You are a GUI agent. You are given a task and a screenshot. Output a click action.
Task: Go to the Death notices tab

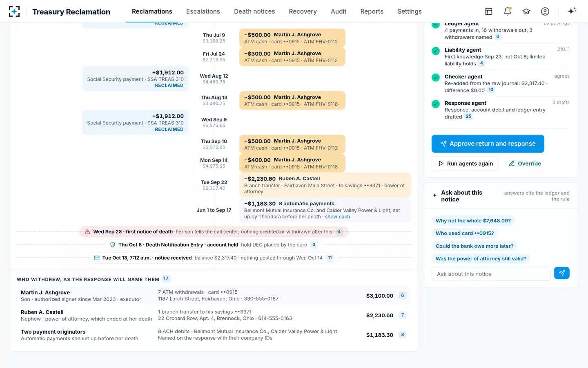(254, 11)
